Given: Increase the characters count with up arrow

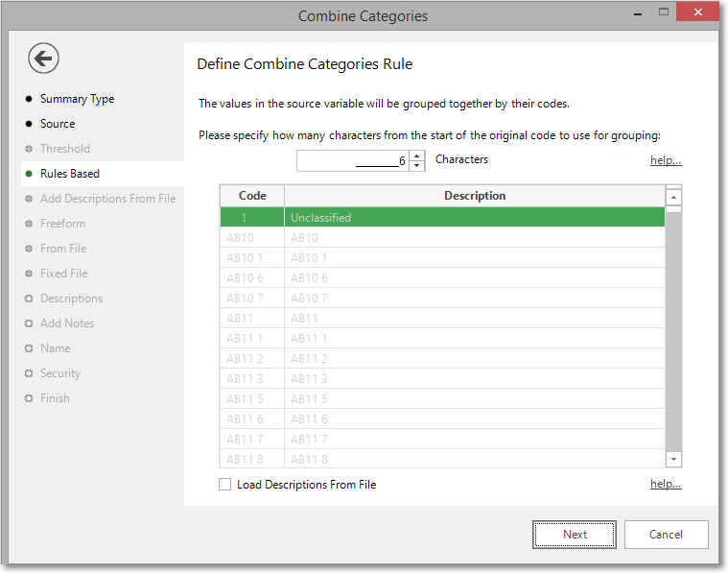Looking at the screenshot, I should (x=417, y=156).
